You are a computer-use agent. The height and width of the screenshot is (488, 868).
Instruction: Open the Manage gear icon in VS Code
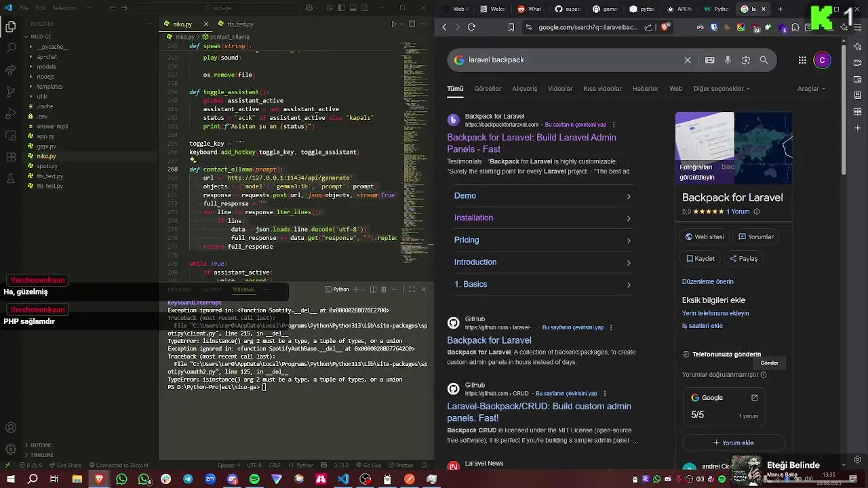(x=11, y=449)
